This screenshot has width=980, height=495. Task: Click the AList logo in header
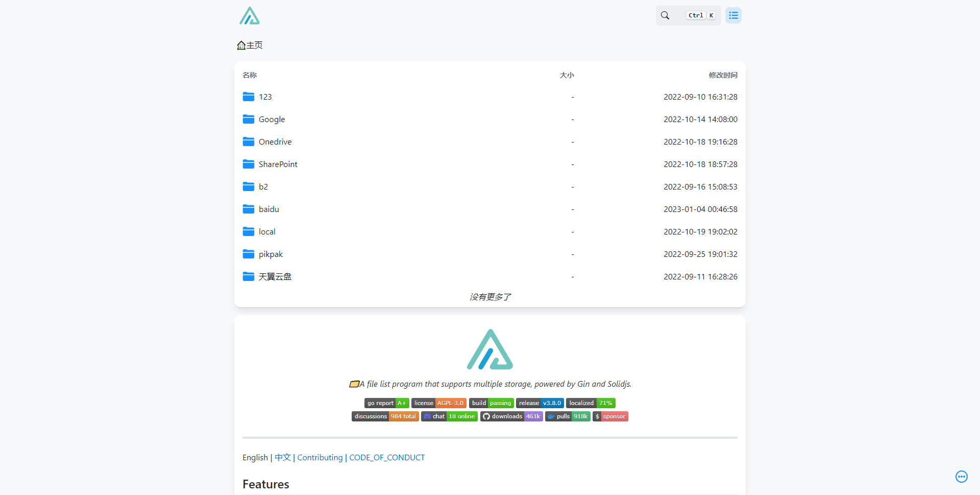point(250,16)
